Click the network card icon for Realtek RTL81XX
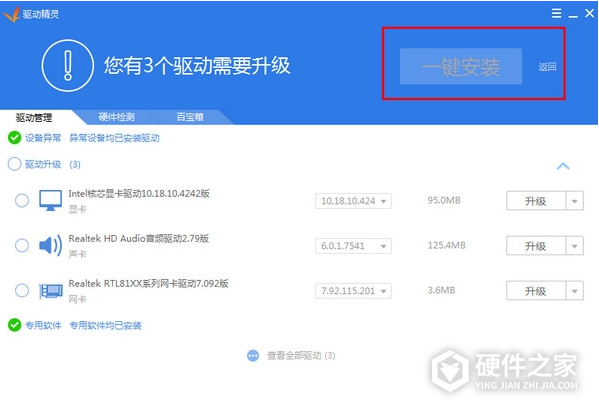The height and width of the screenshot is (419, 599). 51,291
